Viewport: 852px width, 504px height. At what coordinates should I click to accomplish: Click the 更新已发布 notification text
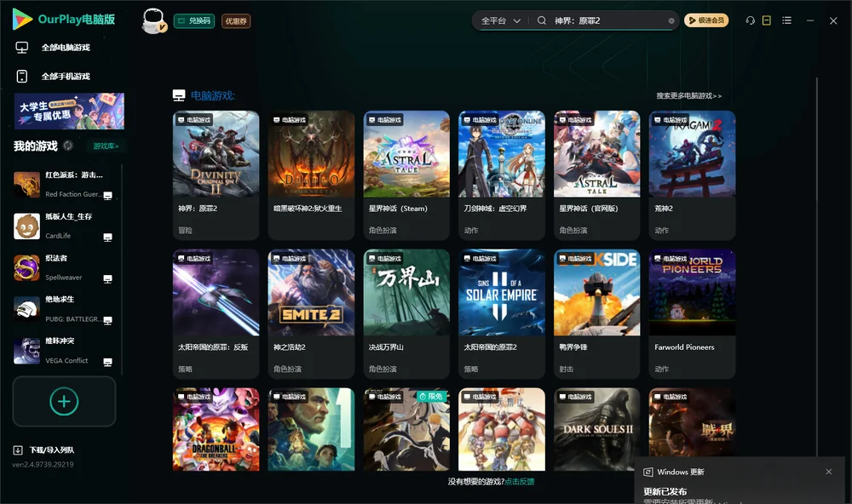pos(665,491)
